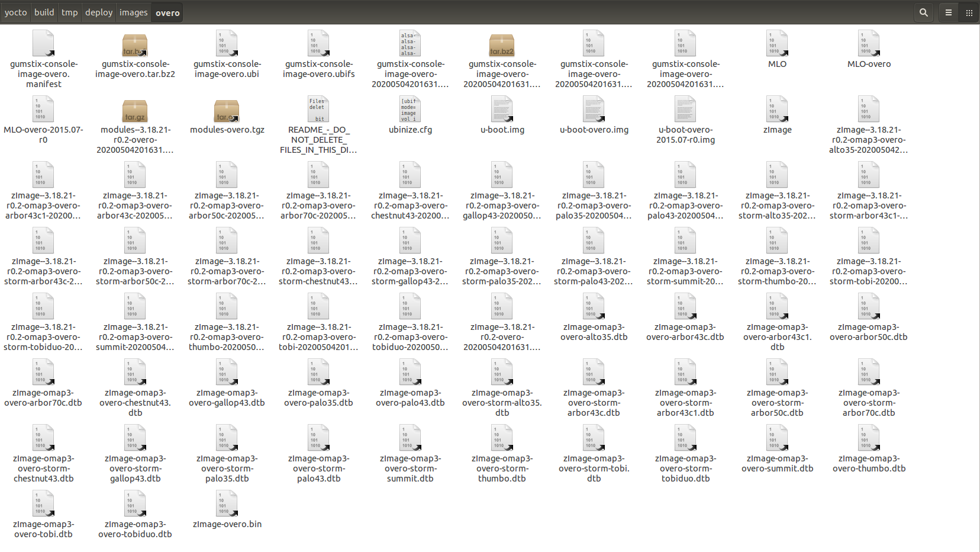Click the filename 'zImage-omap3-overo-chestnut43.dtb'
Image resolution: width=980 pixels, height=552 pixels.
click(x=135, y=403)
